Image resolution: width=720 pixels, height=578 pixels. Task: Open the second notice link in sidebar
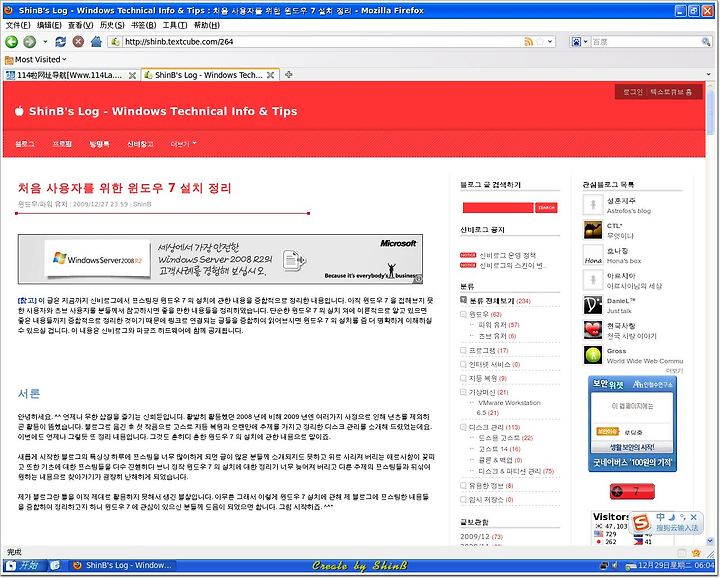(512, 266)
